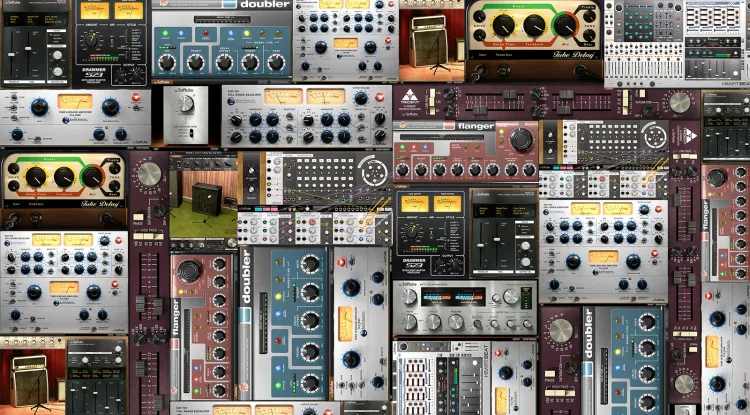Click the delay time display on horizontal doubler
The width and height of the screenshot is (750, 415).
pyautogui.click(x=221, y=19)
